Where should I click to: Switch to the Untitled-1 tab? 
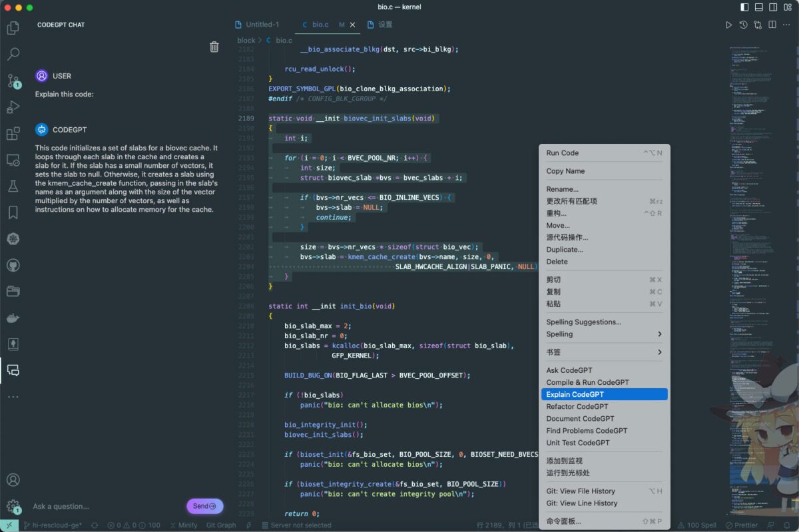click(262, 25)
